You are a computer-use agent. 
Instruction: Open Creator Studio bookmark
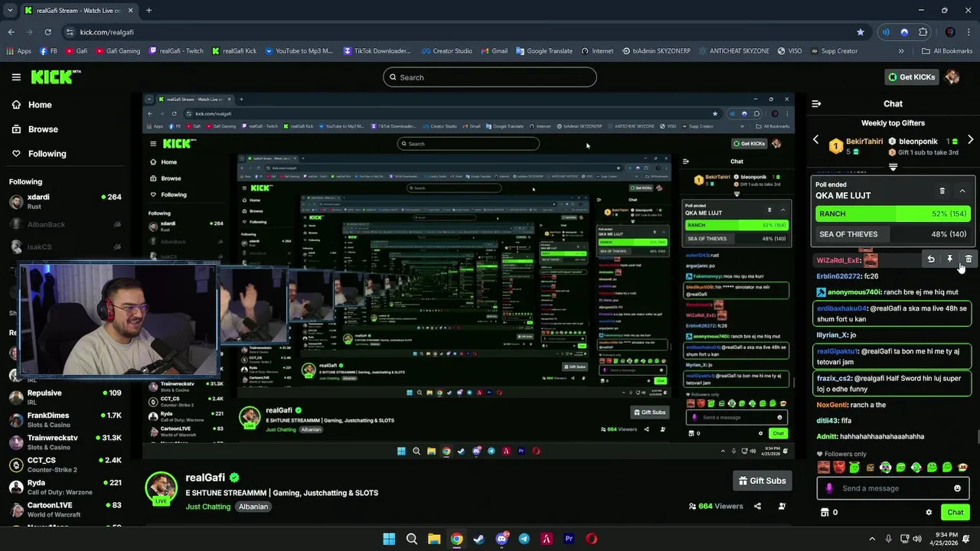pyautogui.click(x=447, y=51)
